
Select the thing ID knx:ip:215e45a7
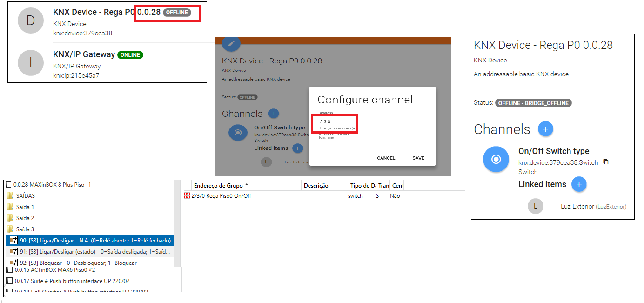click(76, 75)
